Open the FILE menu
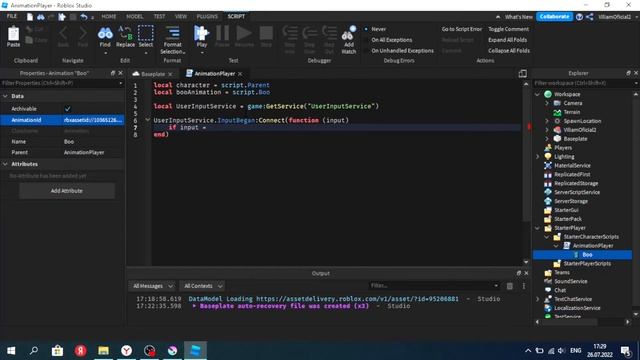This screenshot has width=640, height=360. [12, 16]
